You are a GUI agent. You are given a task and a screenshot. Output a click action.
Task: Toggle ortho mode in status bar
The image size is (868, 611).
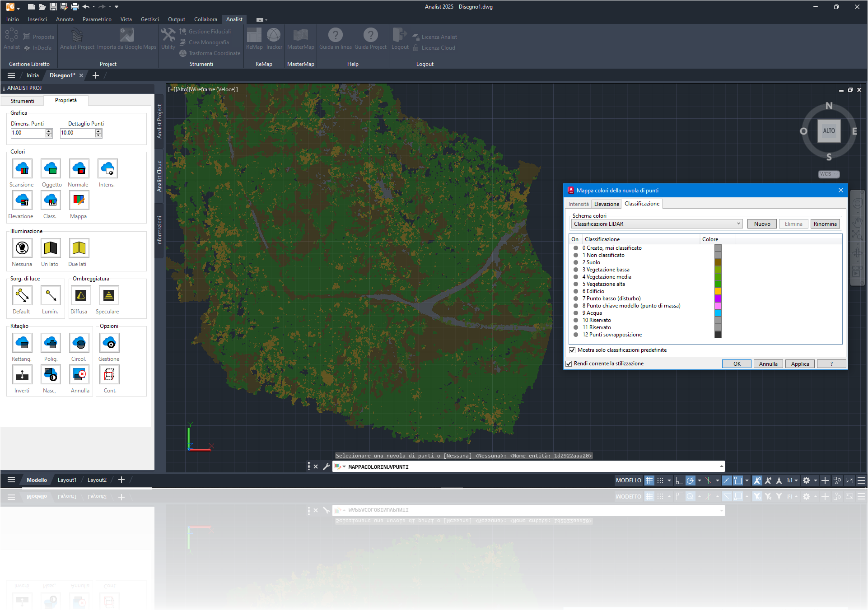pos(679,480)
